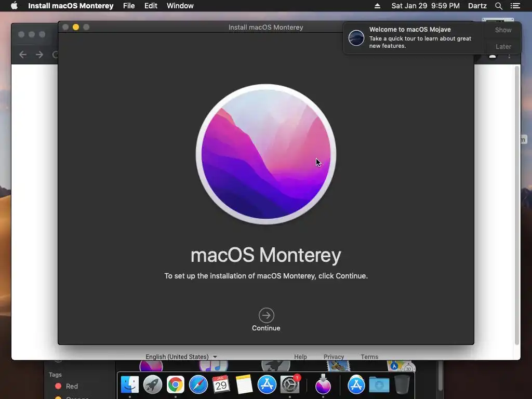Go back in the browser window
Viewport: 532px width, 399px height.
pyautogui.click(x=23, y=54)
